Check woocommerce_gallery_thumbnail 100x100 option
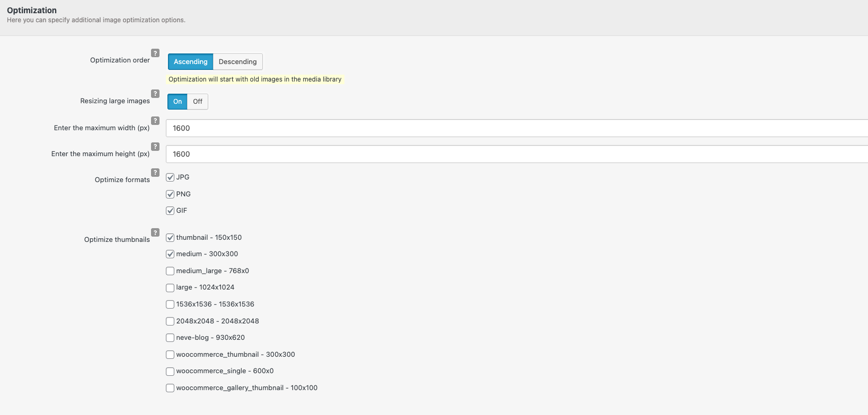 point(170,388)
